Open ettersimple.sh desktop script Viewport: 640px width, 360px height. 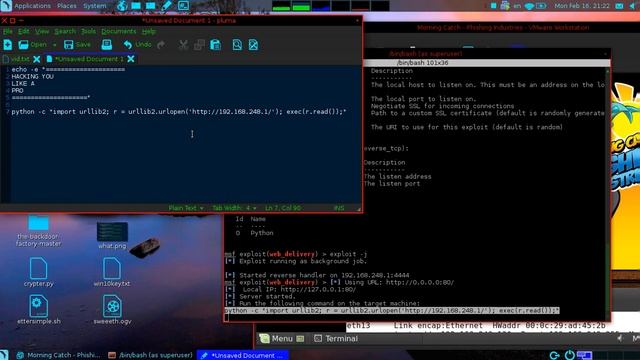39,310
